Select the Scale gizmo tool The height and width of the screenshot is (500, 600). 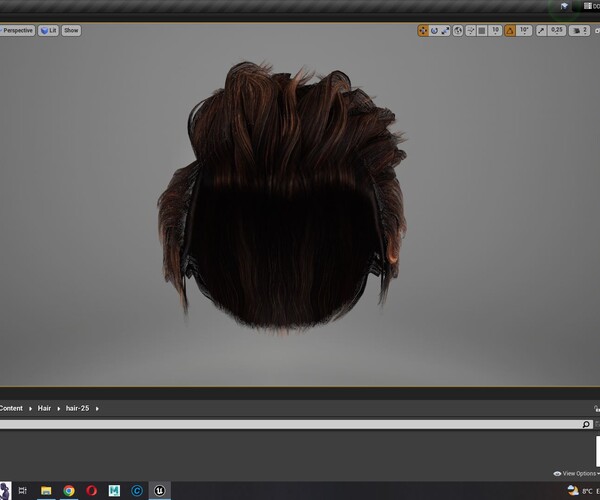coord(445,31)
